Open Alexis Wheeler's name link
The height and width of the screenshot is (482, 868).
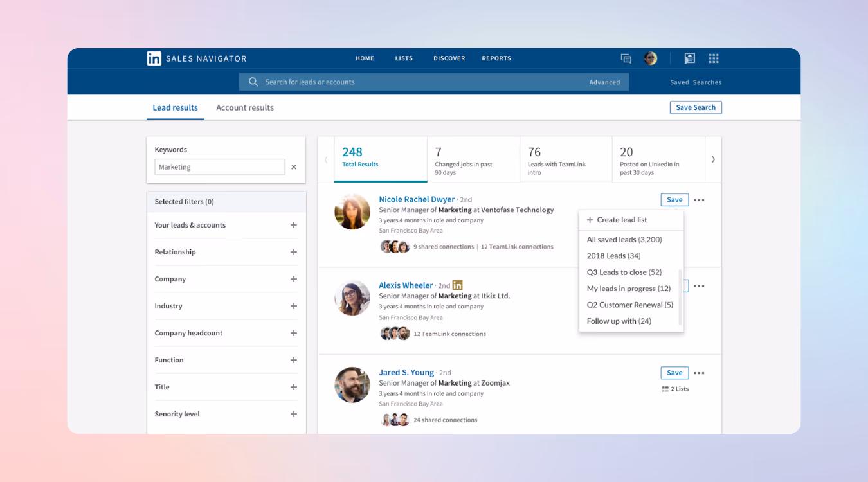pos(406,285)
